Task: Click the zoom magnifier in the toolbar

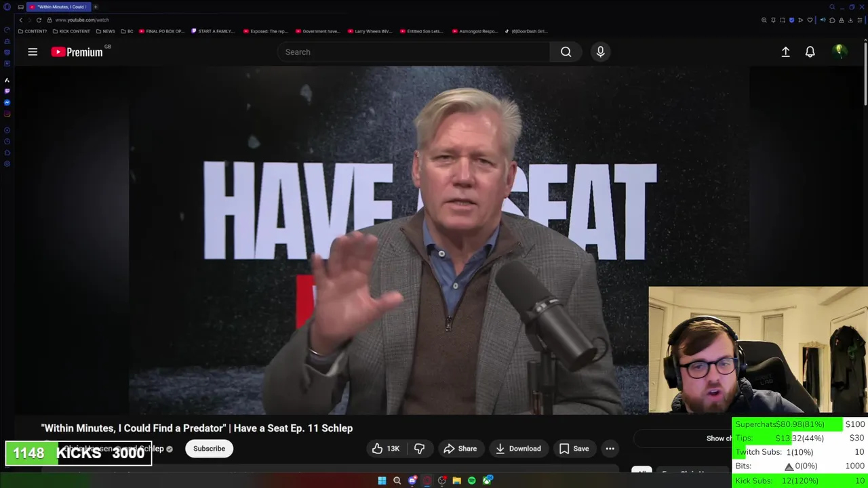Action: point(764,20)
